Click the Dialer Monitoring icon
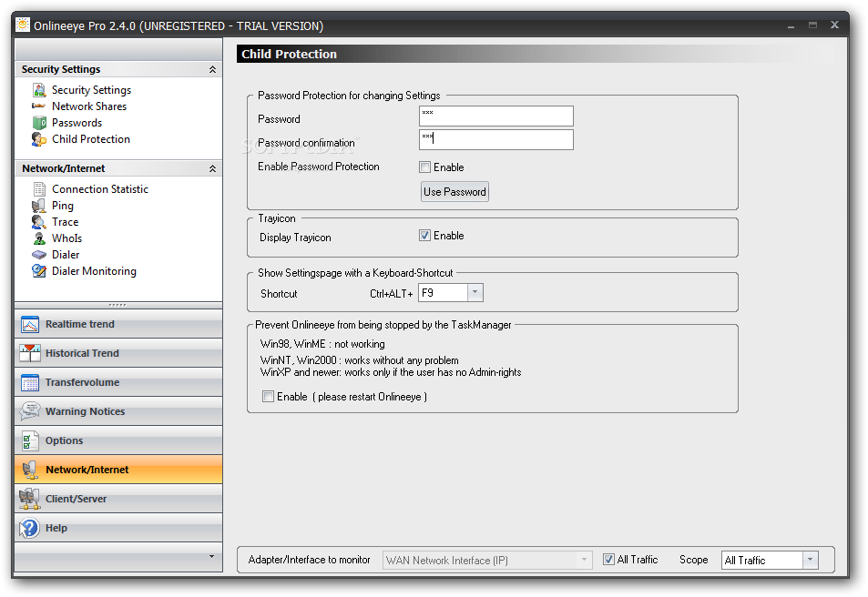The height and width of the screenshot is (597, 868). (39, 271)
